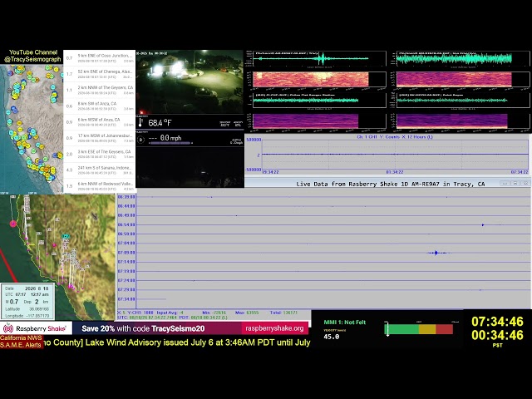Select the '8 km SW of Anza, CA' row
The image size is (532, 399).
pyautogui.click(x=100, y=106)
